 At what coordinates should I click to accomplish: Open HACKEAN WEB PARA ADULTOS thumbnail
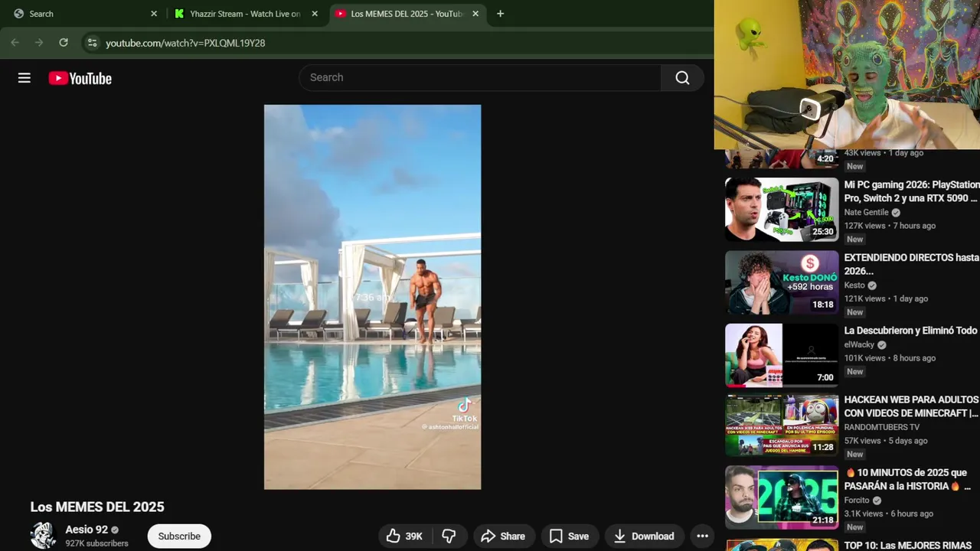(x=782, y=425)
